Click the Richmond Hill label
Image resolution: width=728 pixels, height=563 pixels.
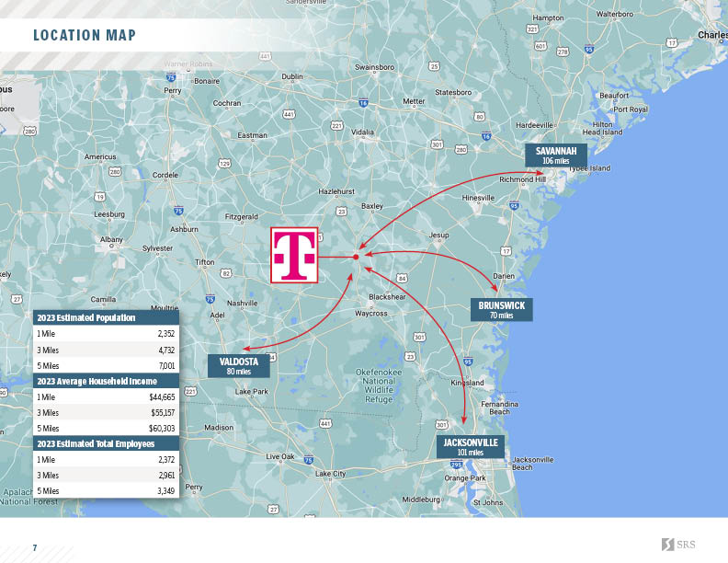(522, 179)
